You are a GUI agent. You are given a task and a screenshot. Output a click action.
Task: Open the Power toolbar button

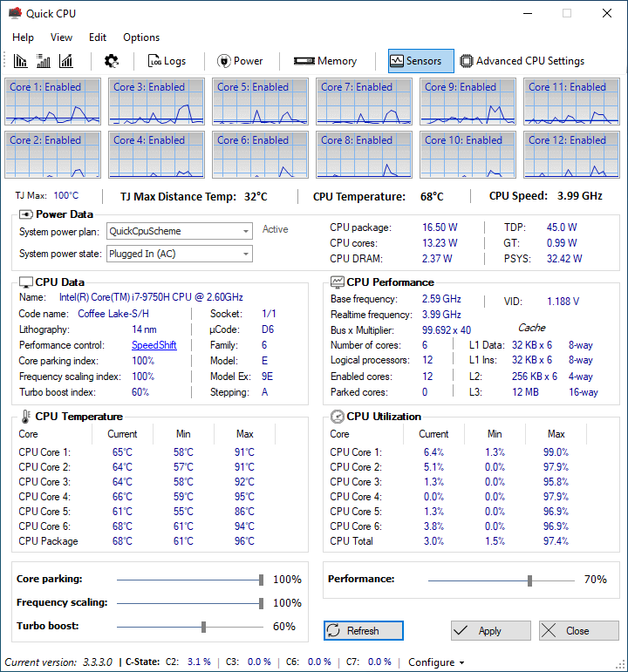point(240,61)
